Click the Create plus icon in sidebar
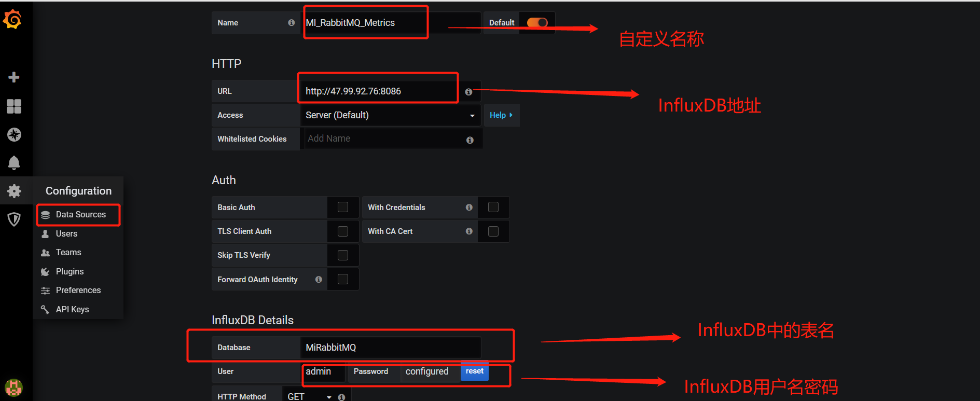 click(14, 77)
